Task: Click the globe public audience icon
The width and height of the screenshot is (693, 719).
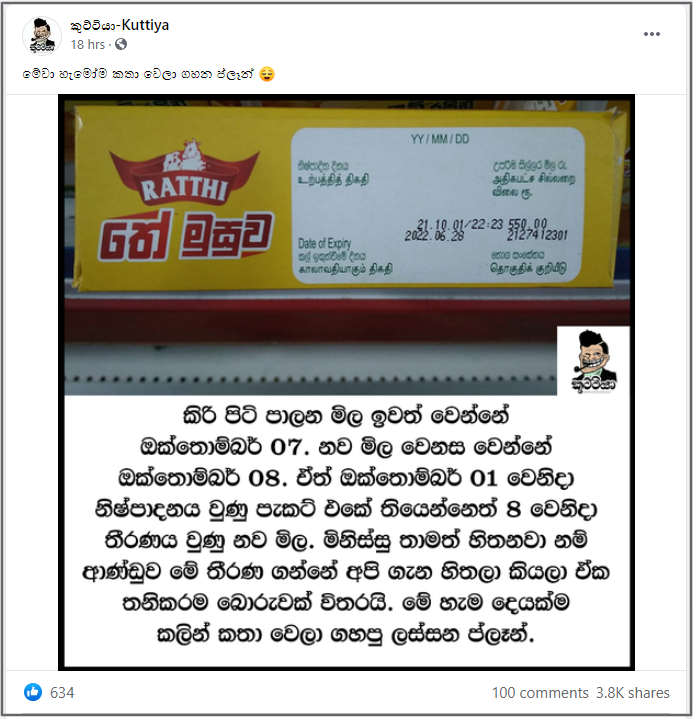Action: [x=121, y=44]
